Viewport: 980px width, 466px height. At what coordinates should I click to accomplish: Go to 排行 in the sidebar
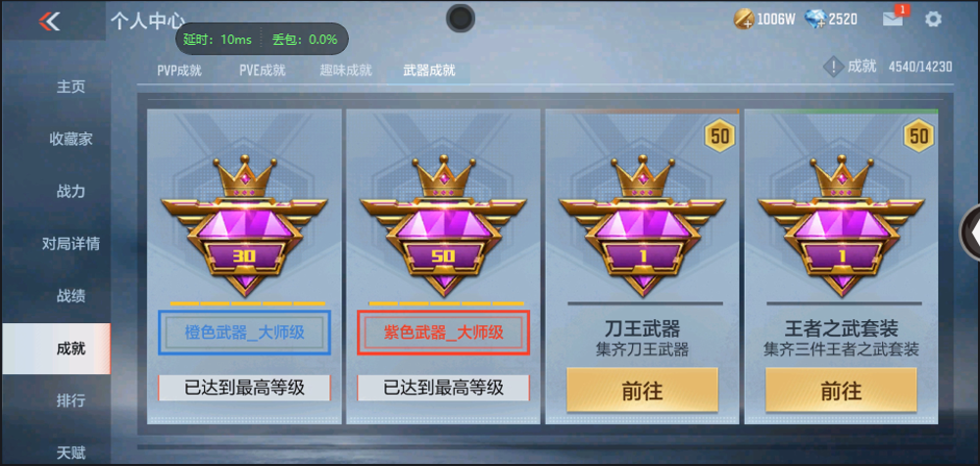pos(71,399)
